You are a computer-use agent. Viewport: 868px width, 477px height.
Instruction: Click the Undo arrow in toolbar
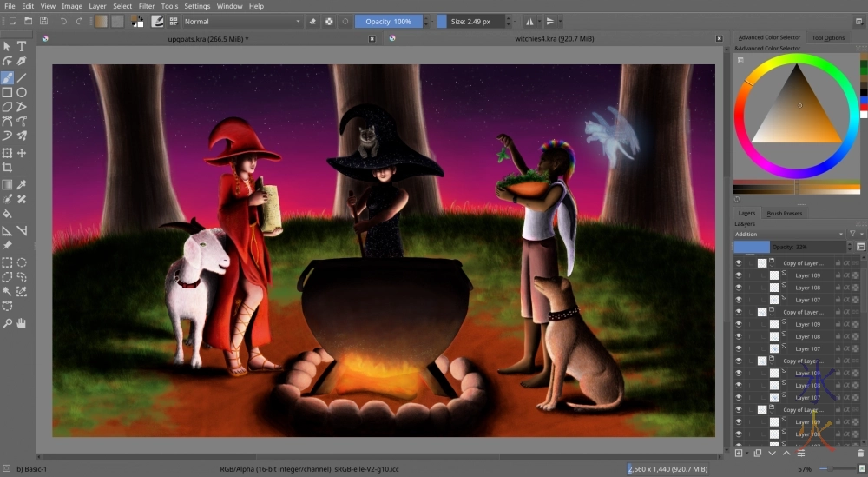pos(63,21)
